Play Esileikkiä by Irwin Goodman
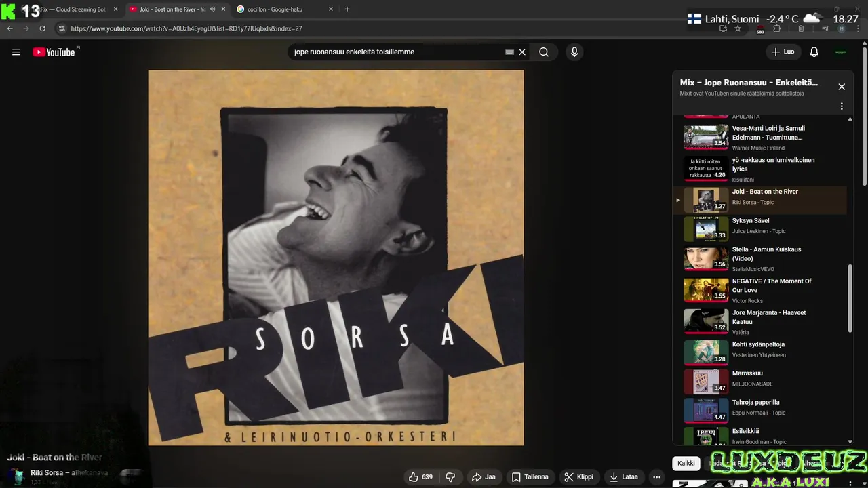Image resolution: width=868 pixels, height=488 pixels. click(x=759, y=436)
